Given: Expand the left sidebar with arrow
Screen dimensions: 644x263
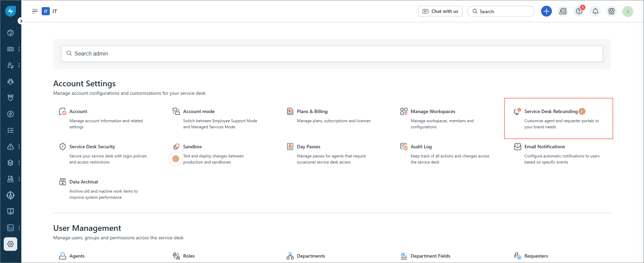Looking at the screenshot, I should pos(21,21).
